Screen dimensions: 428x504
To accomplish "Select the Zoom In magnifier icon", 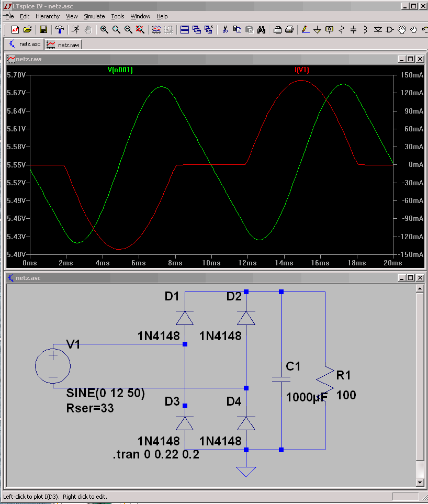I will pos(104,30).
